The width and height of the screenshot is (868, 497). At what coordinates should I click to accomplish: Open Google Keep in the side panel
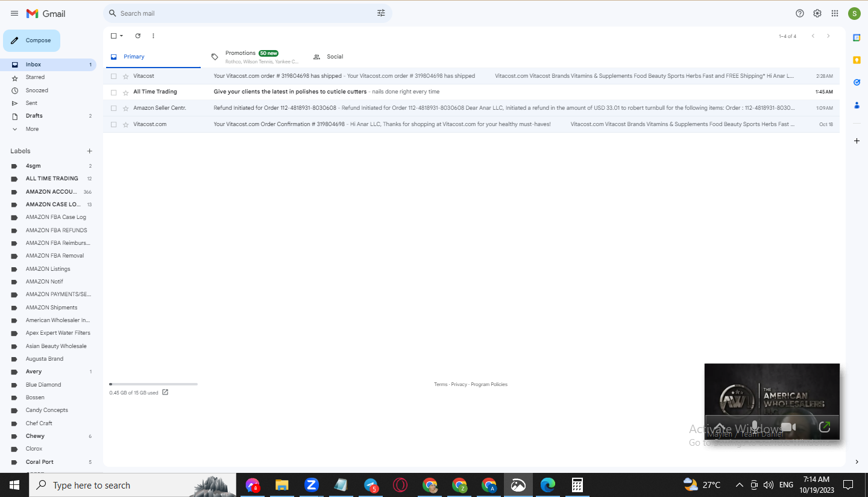click(857, 60)
